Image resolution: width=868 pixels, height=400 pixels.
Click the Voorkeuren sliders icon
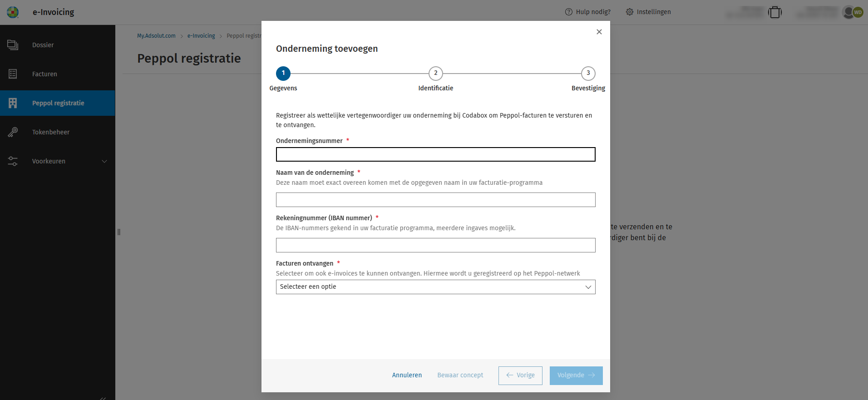point(13,161)
